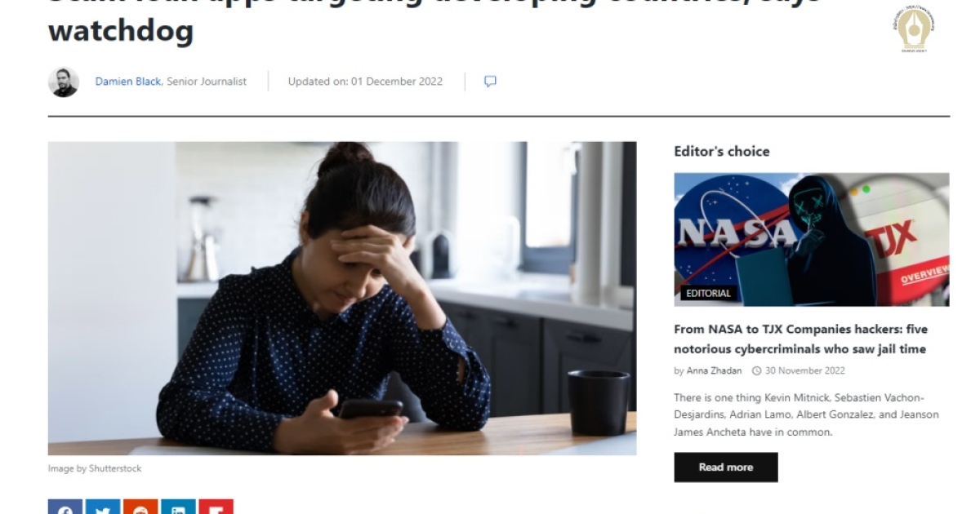Share article on Twitter
Image resolution: width=980 pixels, height=514 pixels.
click(x=103, y=507)
